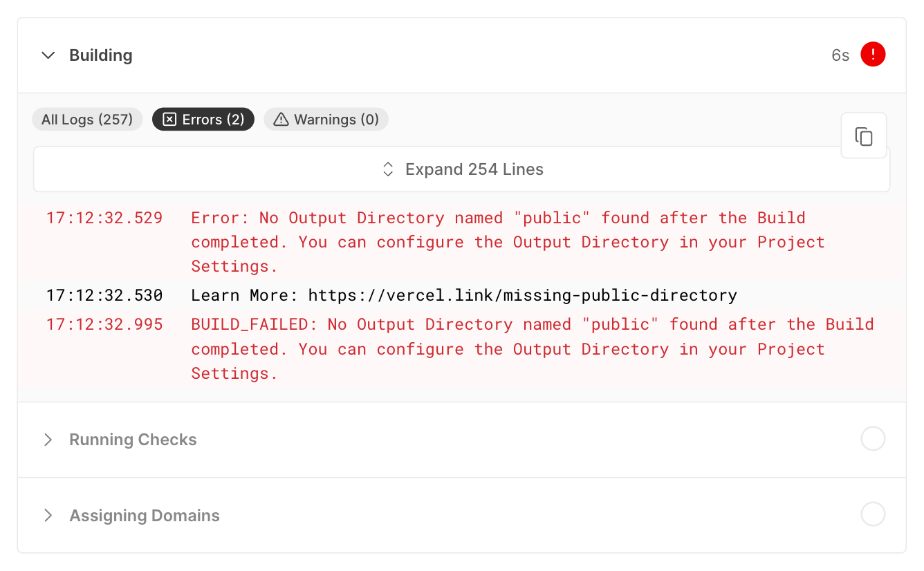Image resolution: width=924 pixels, height=571 pixels.
Task: Click the Running Checks status circle
Action: 873,439
